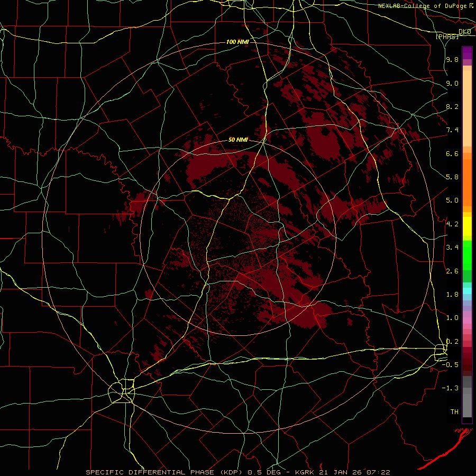Click the -0.5 value on color scale
Viewport: 476px width, 476px height.
(x=450, y=365)
